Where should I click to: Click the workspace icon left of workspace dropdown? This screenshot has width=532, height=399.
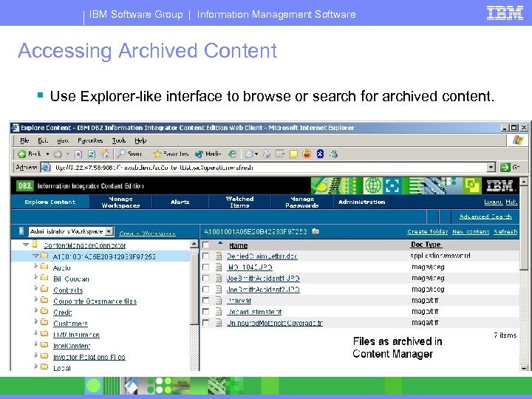(x=21, y=231)
